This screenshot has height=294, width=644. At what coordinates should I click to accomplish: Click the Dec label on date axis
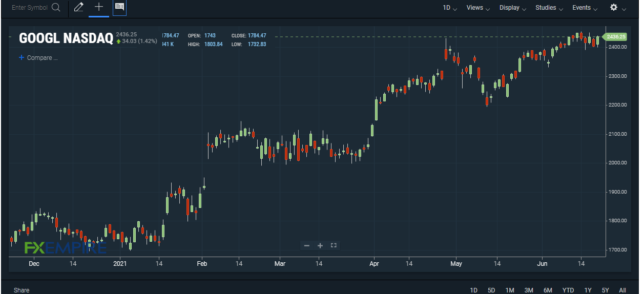(34, 264)
